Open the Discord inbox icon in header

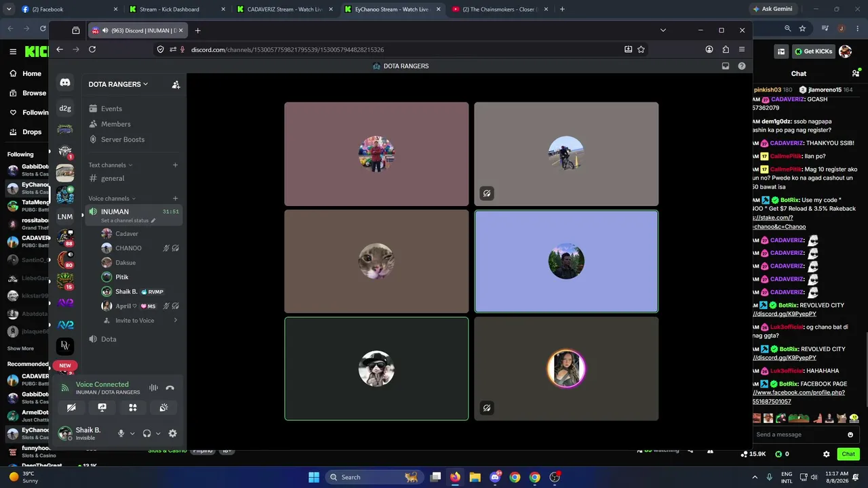coord(726,66)
